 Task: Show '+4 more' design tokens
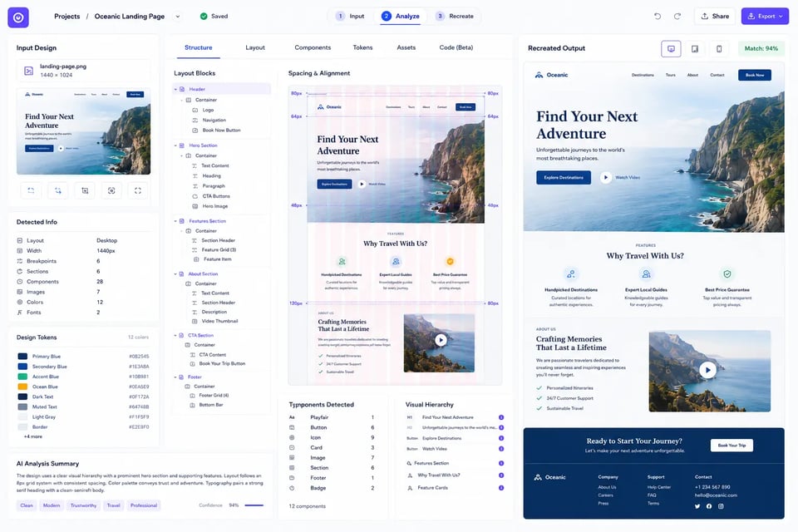[33, 436]
